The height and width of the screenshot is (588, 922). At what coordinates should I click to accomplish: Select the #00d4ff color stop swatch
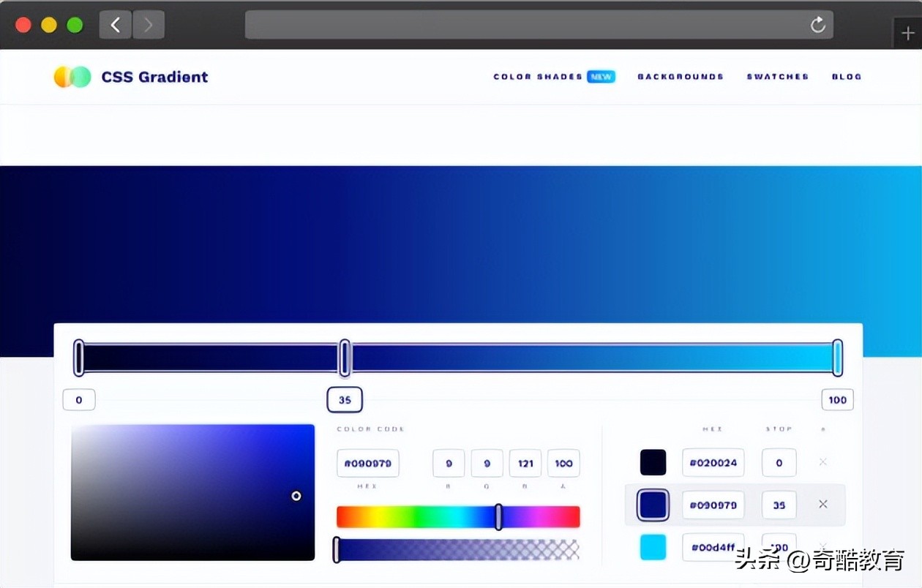click(652, 546)
